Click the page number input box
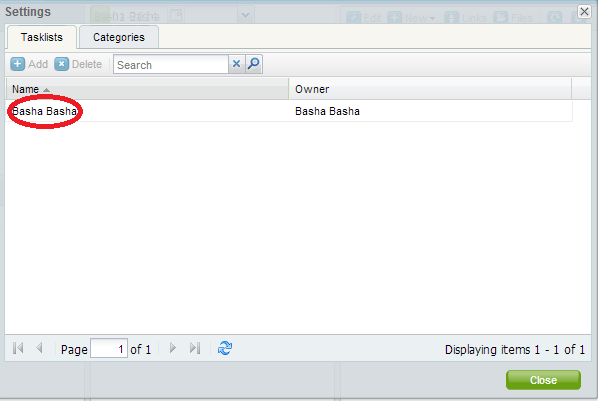Screen dimensions: 598x401 [x=109, y=348]
